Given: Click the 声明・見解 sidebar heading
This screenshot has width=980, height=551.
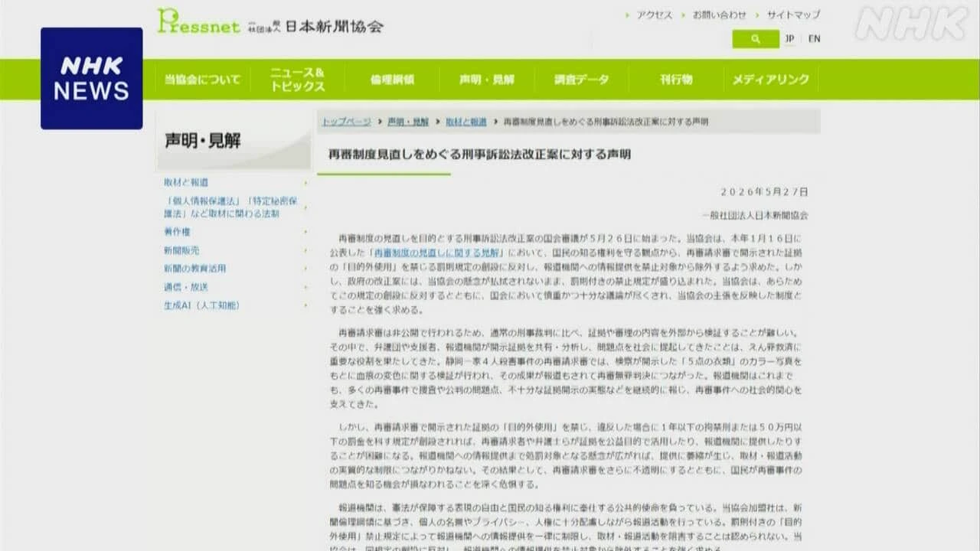Looking at the screenshot, I should pyautogui.click(x=203, y=141).
